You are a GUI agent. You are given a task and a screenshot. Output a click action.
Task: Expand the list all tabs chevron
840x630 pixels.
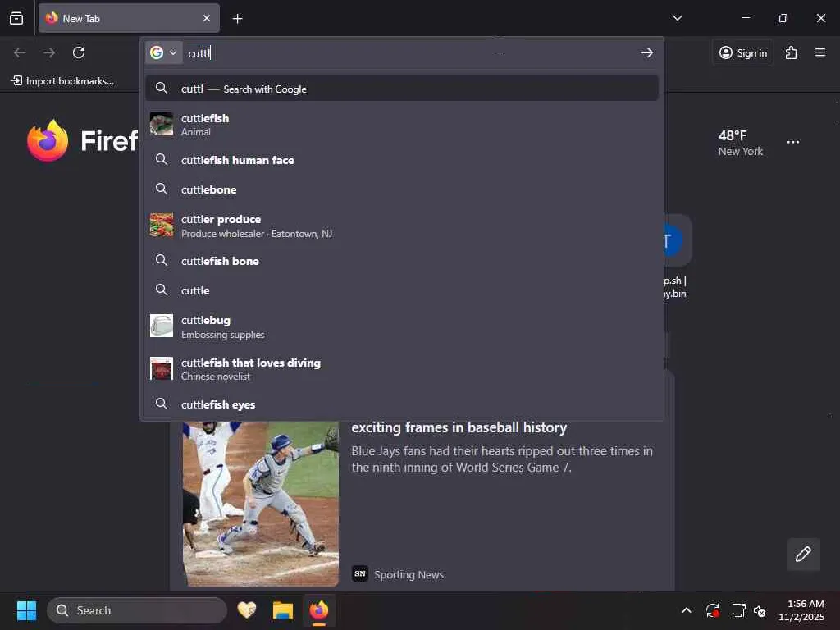tap(677, 18)
